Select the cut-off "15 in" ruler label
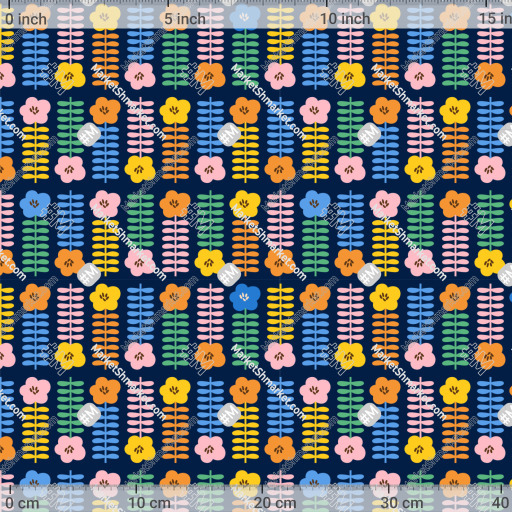 click(x=495, y=19)
